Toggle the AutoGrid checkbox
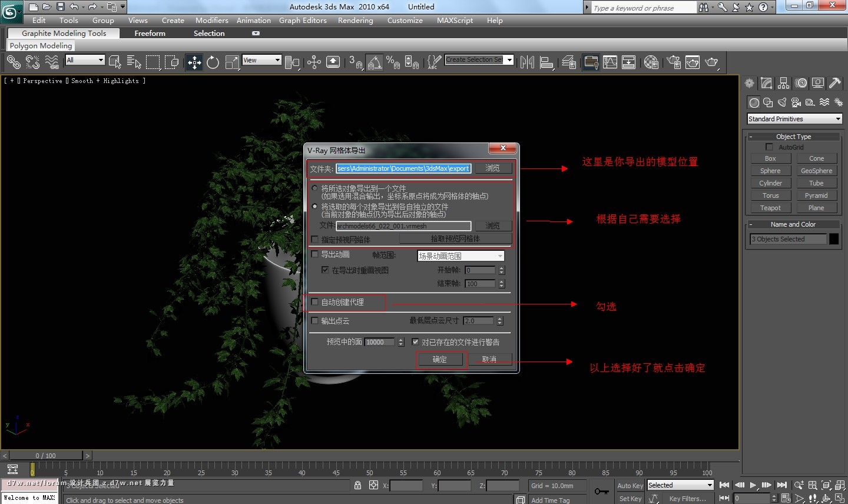The width and height of the screenshot is (848, 504). pos(769,147)
